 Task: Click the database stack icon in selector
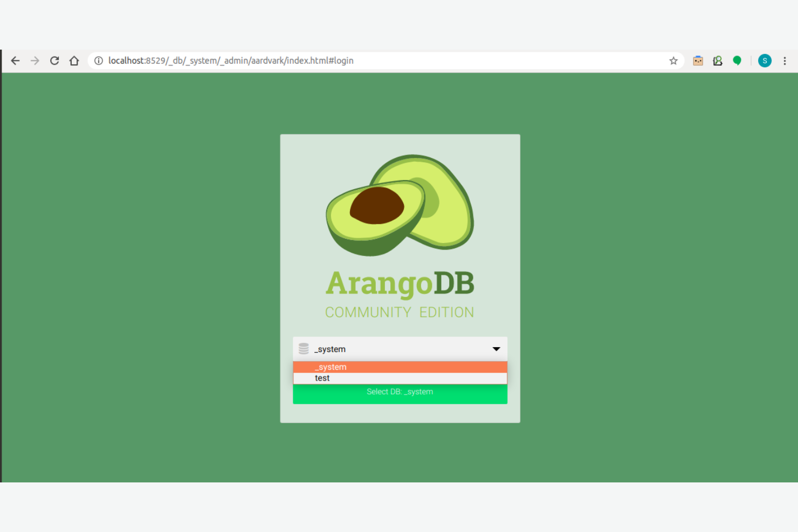pos(304,349)
